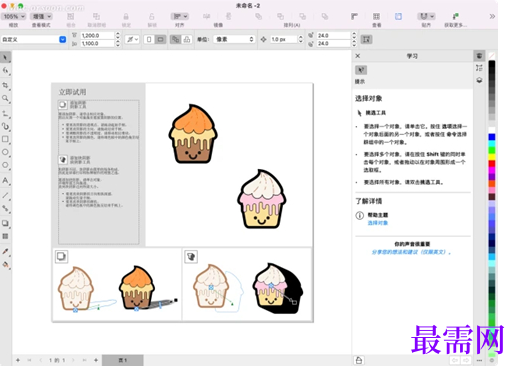Click the Align and Distribute side tab icon
The height and width of the screenshot is (371, 523).
point(479,68)
